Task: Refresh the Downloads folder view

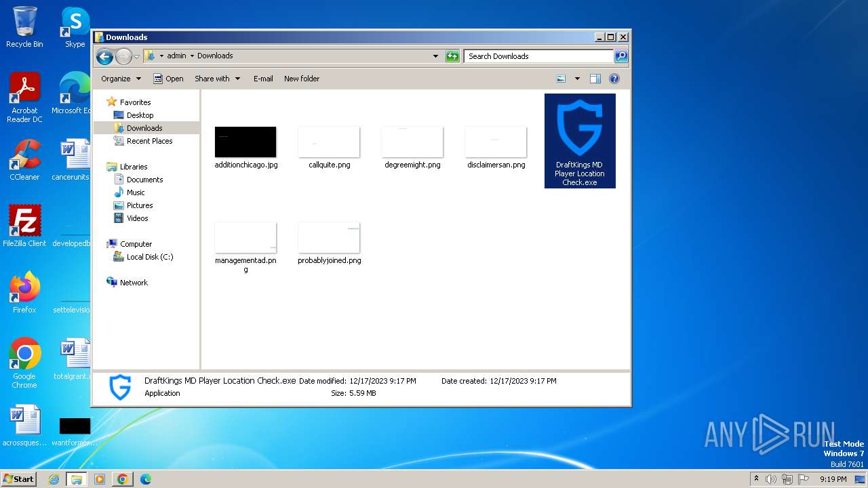Action: point(452,56)
